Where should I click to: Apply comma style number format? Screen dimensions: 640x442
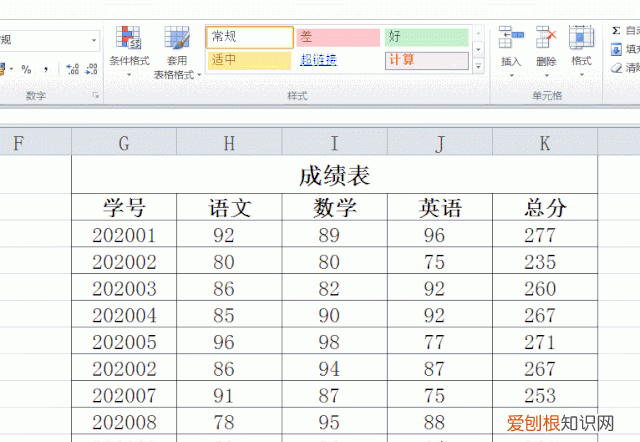[46, 69]
